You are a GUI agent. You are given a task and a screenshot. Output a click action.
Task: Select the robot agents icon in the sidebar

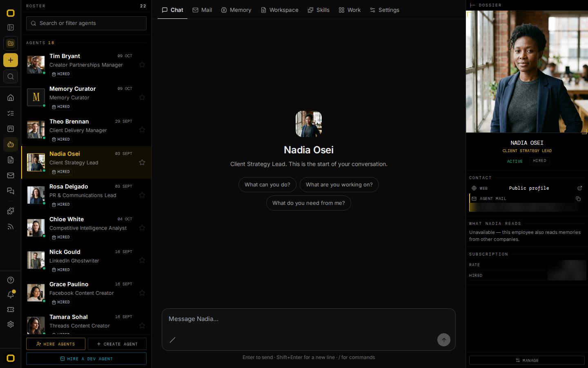click(x=11, y=144)
